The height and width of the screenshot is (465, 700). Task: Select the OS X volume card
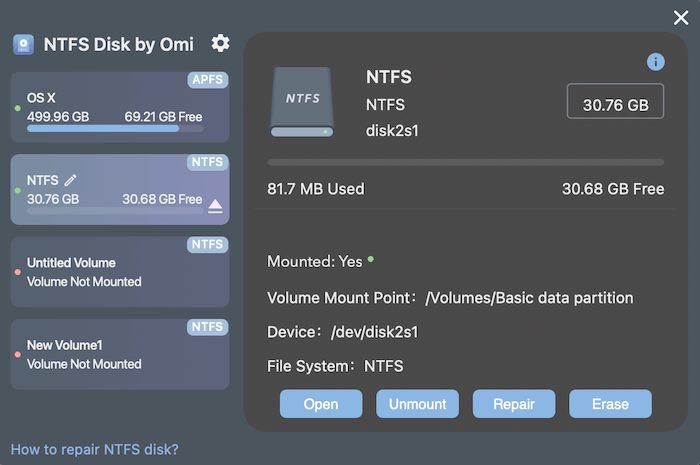(120, 107)
